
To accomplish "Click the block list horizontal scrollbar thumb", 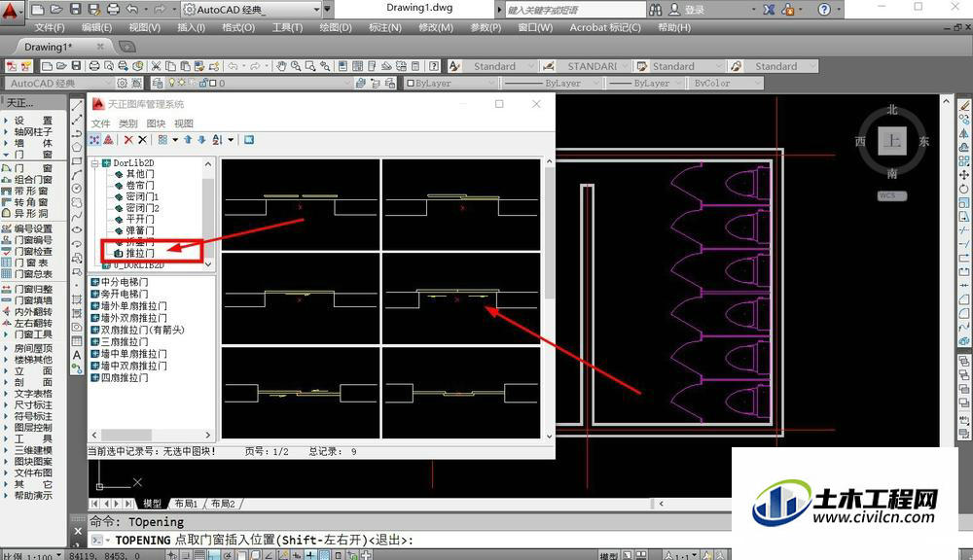I will point(126,435).
